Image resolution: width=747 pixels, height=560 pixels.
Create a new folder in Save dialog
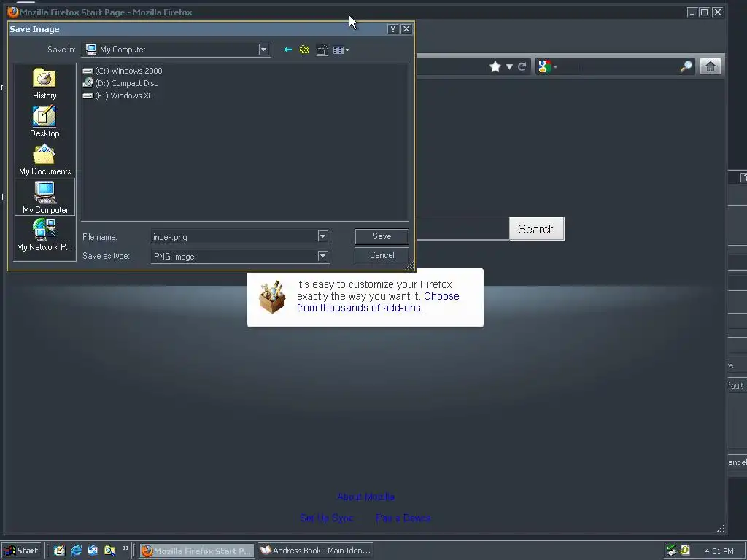coord(322,50)
